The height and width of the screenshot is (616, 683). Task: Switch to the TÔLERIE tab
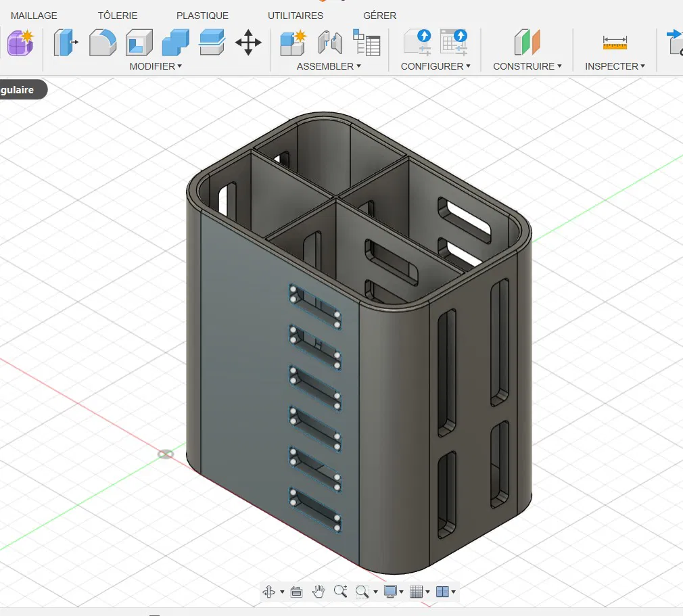(118, 16)
